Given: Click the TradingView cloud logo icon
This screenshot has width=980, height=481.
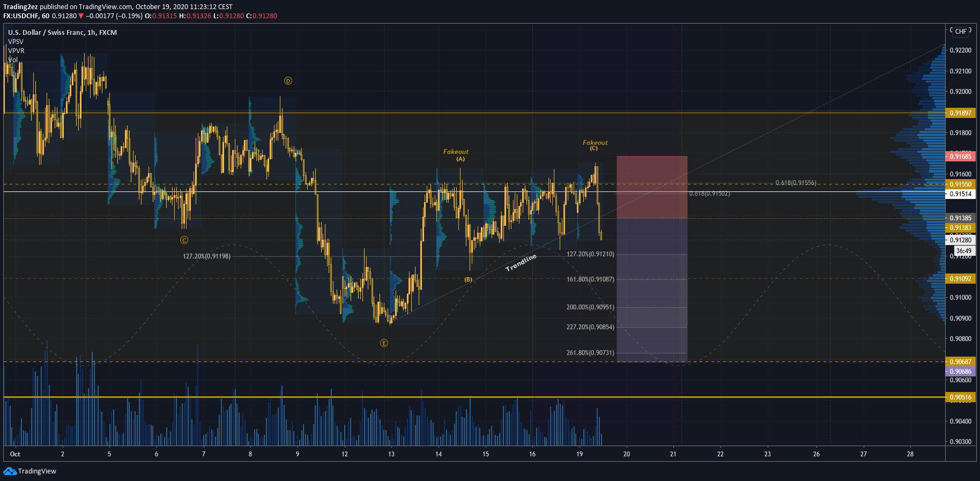Looking at the screenshot, I should (x=10, y=471).
